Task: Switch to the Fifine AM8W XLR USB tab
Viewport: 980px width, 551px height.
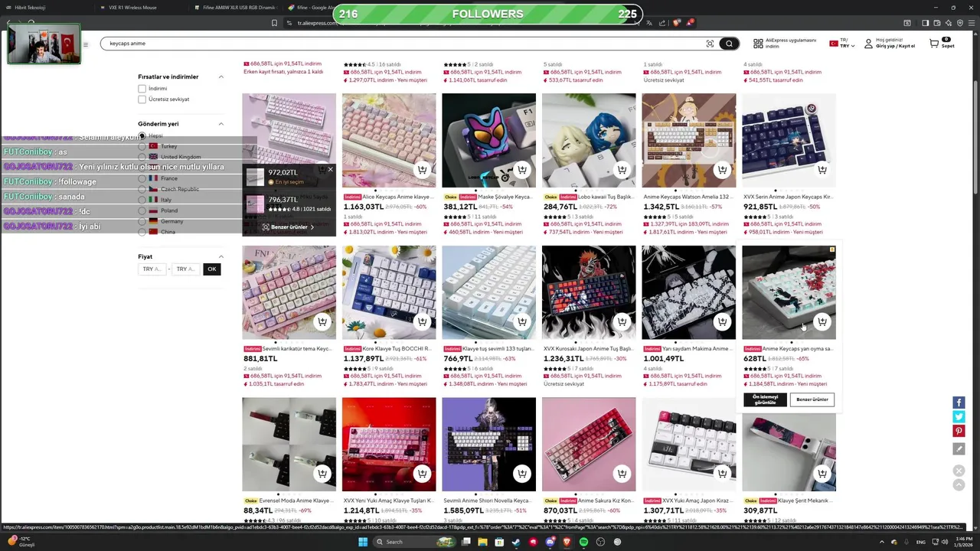Action: click(x=234, y=7)
